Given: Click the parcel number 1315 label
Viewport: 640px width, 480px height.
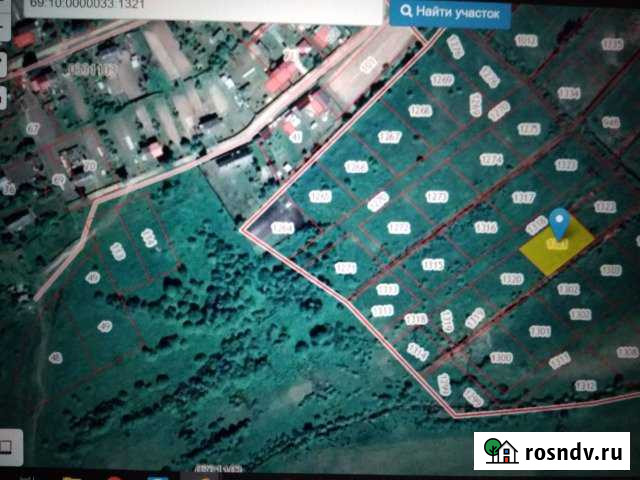Looking at the screenshot, I should coord(433,264).
